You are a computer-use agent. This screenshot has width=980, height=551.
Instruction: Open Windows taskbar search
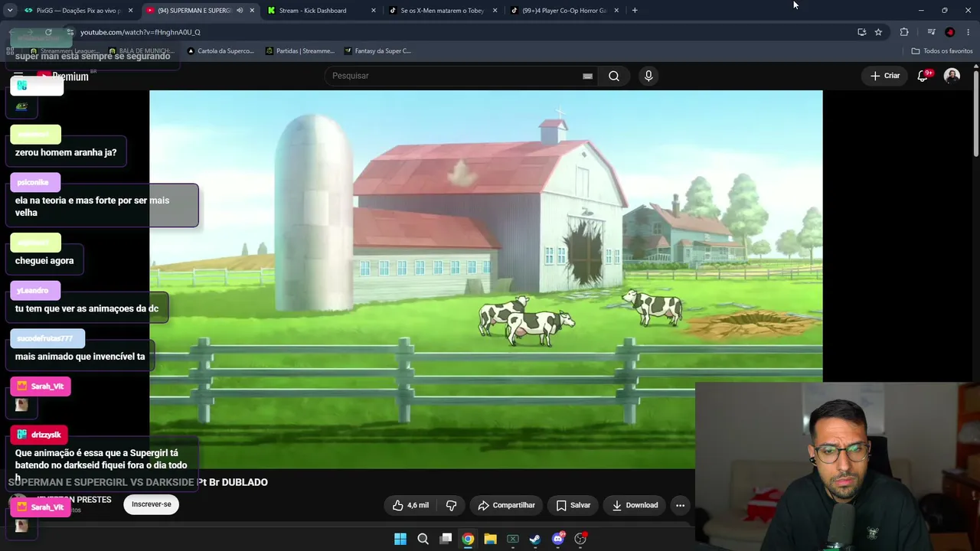(423, 539)
